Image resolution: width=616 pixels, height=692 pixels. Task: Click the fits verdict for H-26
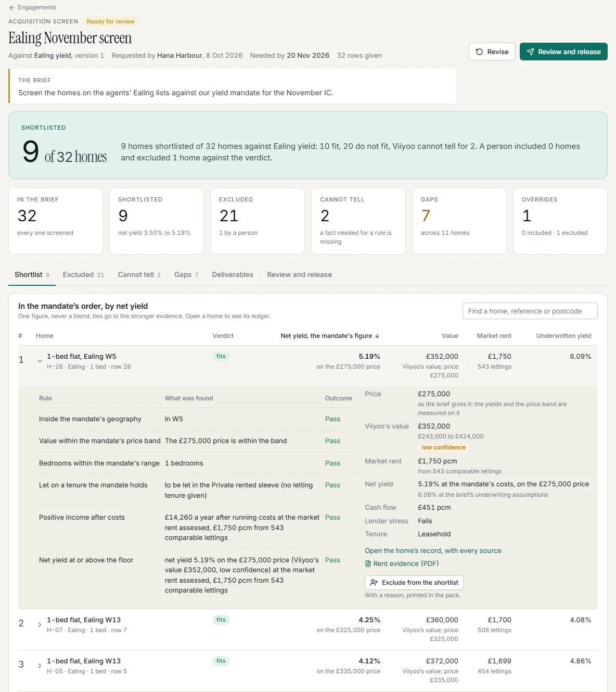(x=221, y=357)
